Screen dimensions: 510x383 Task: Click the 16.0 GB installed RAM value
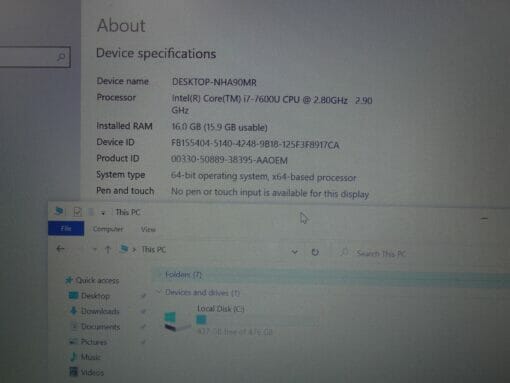219,127
